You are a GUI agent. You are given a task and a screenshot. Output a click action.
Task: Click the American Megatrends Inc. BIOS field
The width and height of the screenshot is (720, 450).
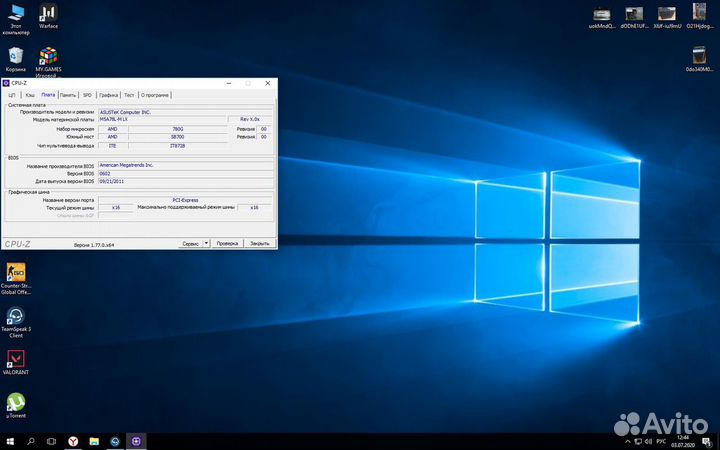point(186,165)
